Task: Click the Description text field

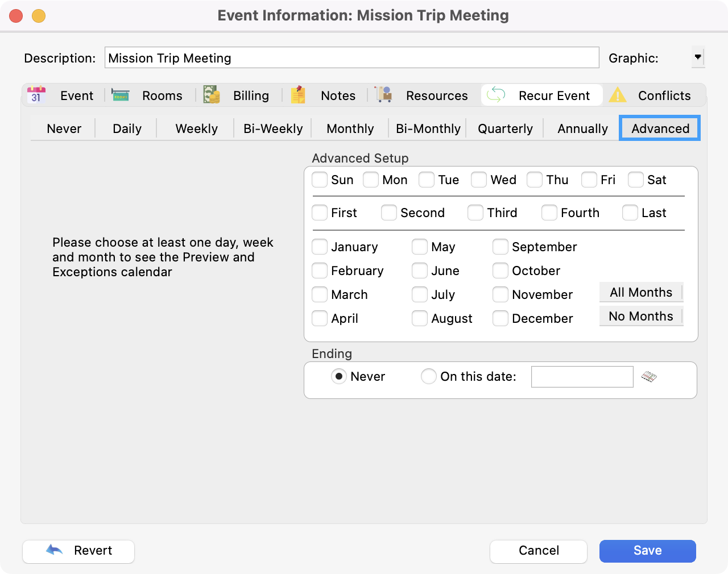Action: [x=351, y=58]
